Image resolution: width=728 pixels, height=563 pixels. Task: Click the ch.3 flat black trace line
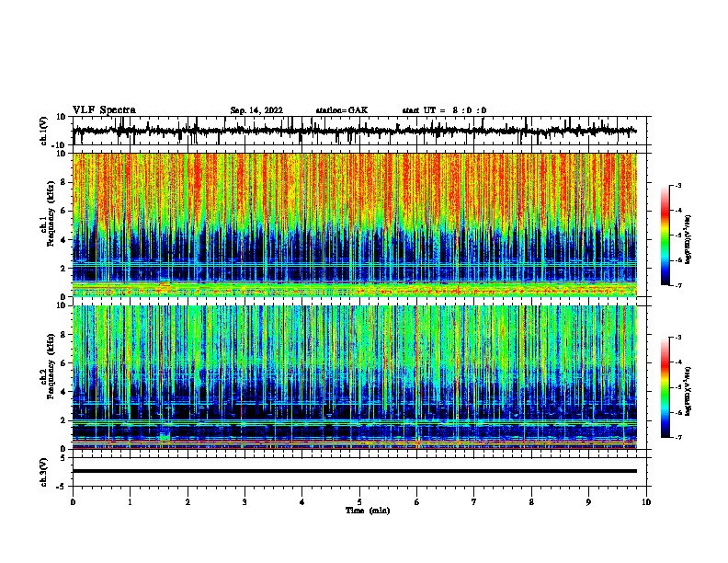coord(355,471)
